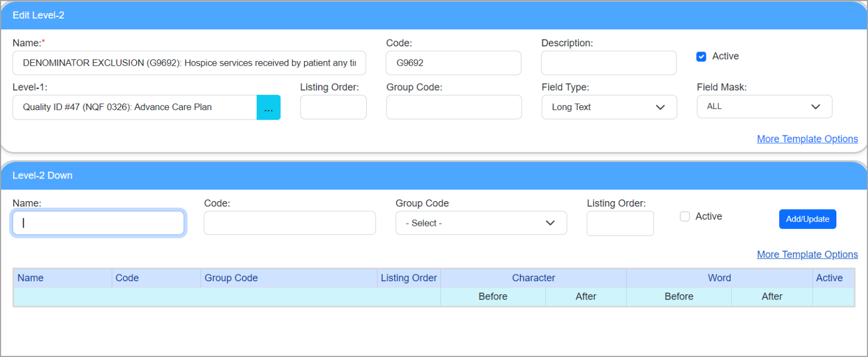Open the '- Select -' Group Code list
This screenshot has width=868, height=357.
coord(481,223)
